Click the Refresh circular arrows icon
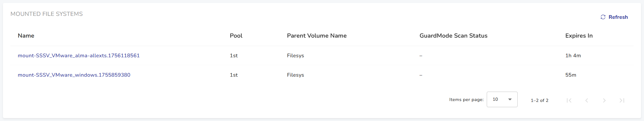The image size is (644, 121). [603, 17]
